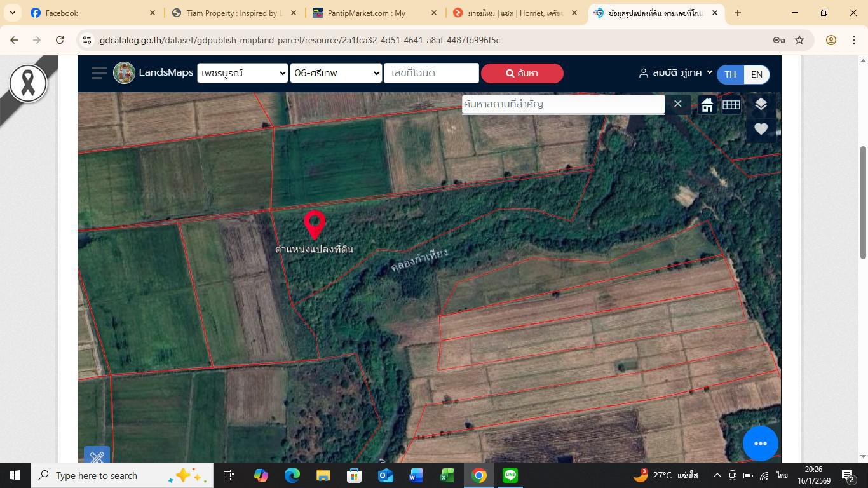
Task: Click the red parcel location pin
Action: click(315, 224)
